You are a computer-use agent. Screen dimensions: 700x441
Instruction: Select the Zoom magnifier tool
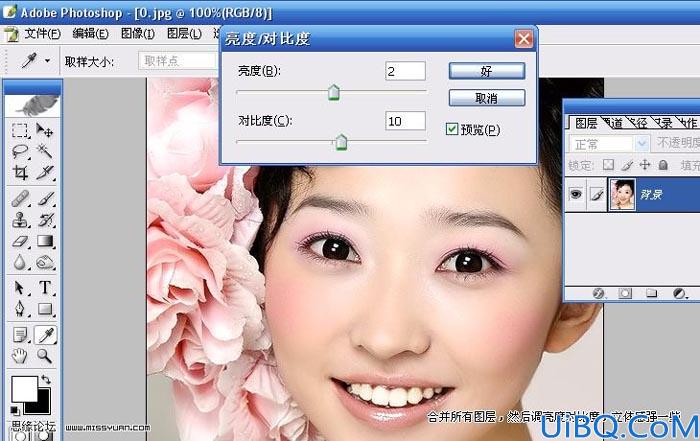[x=45, y=356]
